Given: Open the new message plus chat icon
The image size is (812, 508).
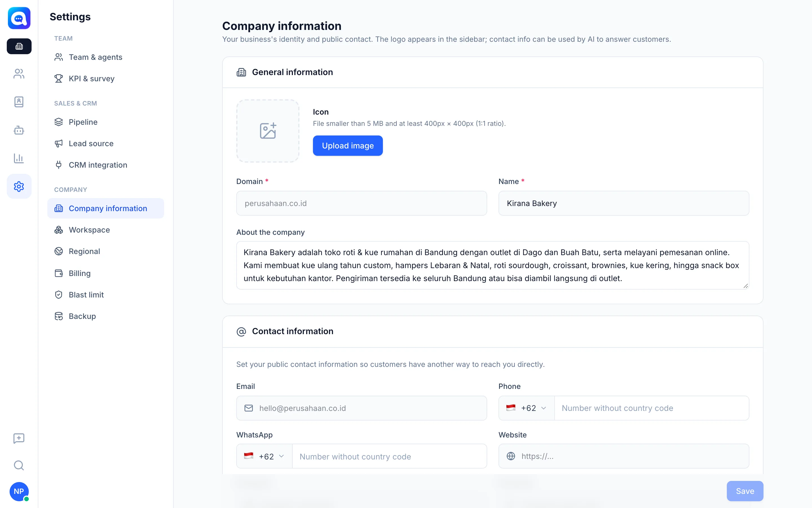Looking at the screenshot, I should 19,438.
